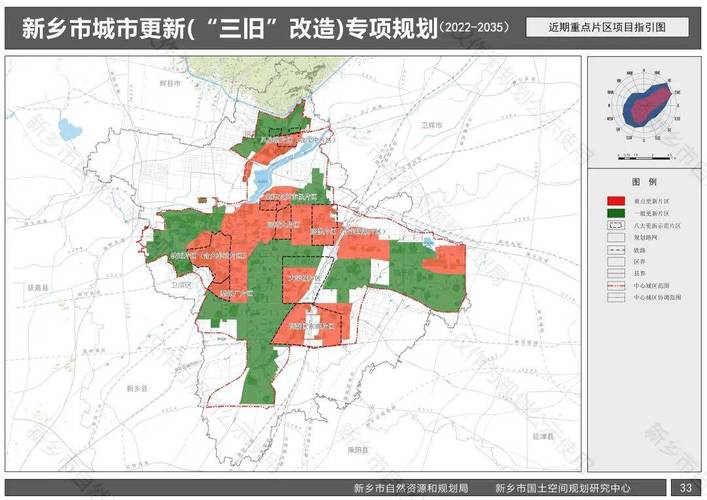Image resolution: width=707 pixels, height=500 pixels.
Task: Click the 规划路网 legend label
Action: coord(646,238)
